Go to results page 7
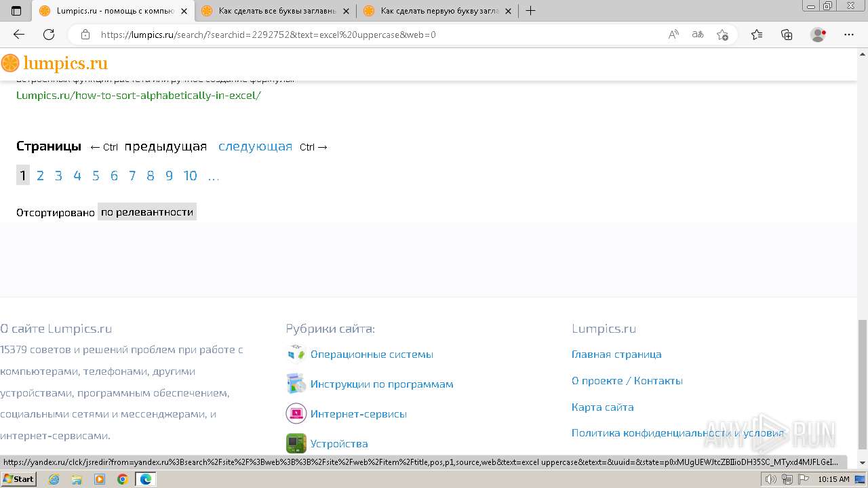 pyautogui.click(x=132, y=176)
